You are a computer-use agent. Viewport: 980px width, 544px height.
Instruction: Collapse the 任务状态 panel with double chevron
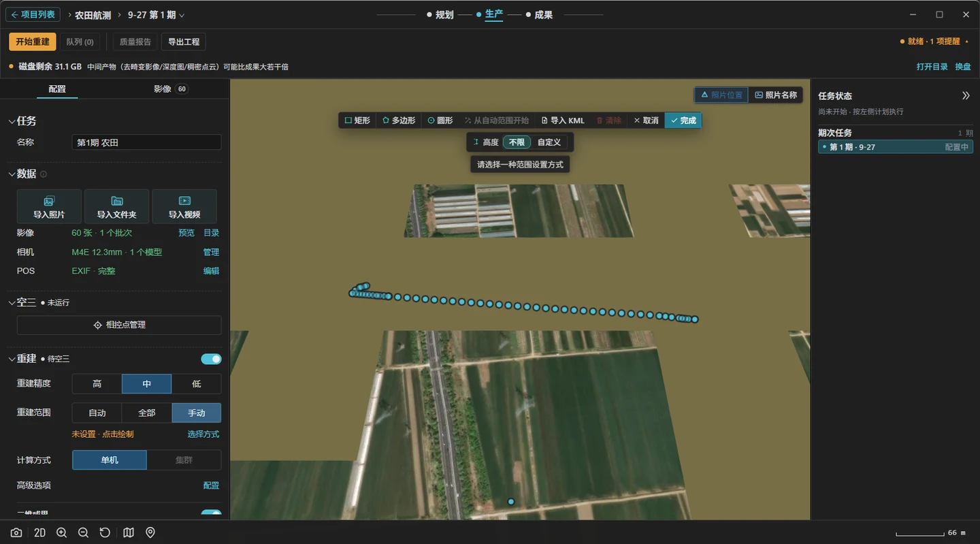tap(966, 96)
